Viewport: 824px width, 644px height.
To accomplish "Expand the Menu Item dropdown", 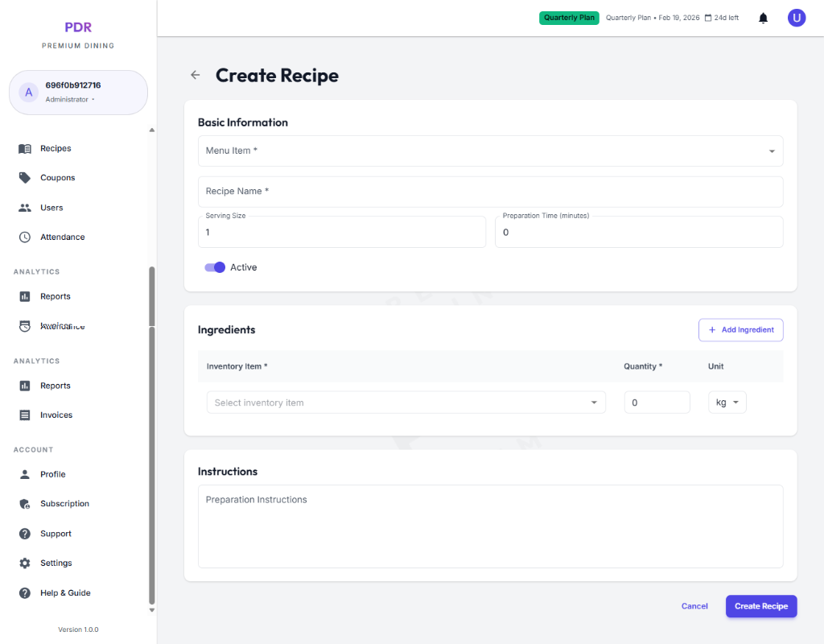I will pos(490,151).
